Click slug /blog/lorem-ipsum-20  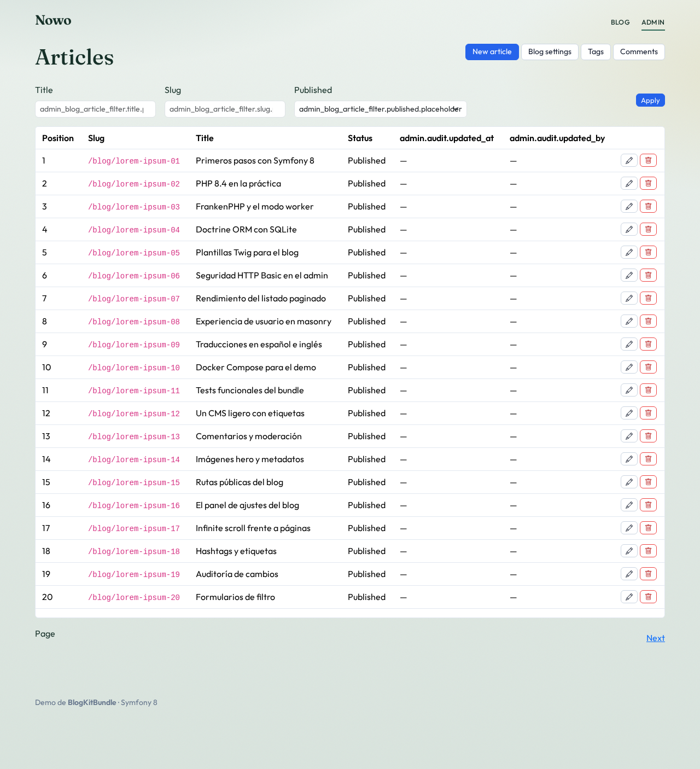(134, 597)
